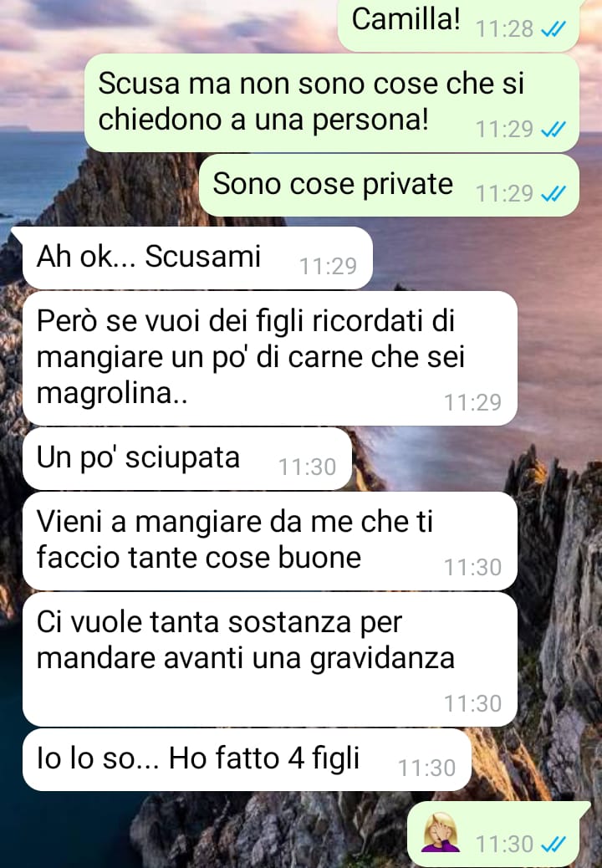Viewport: 602px width, 868px height.
Task: Tap timestamp on 'Un po' sciupata' message
Action: pyautogui.click(x=307, y=467)
